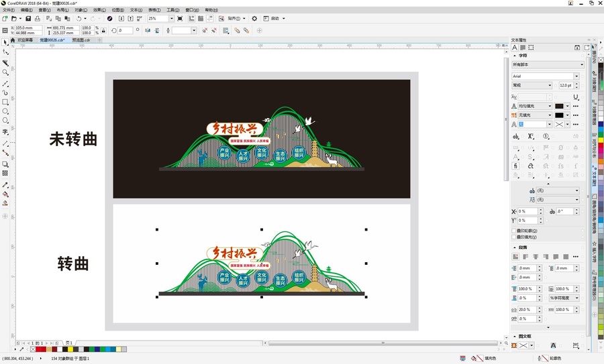Click the 启动 launch button

point(274,19)
